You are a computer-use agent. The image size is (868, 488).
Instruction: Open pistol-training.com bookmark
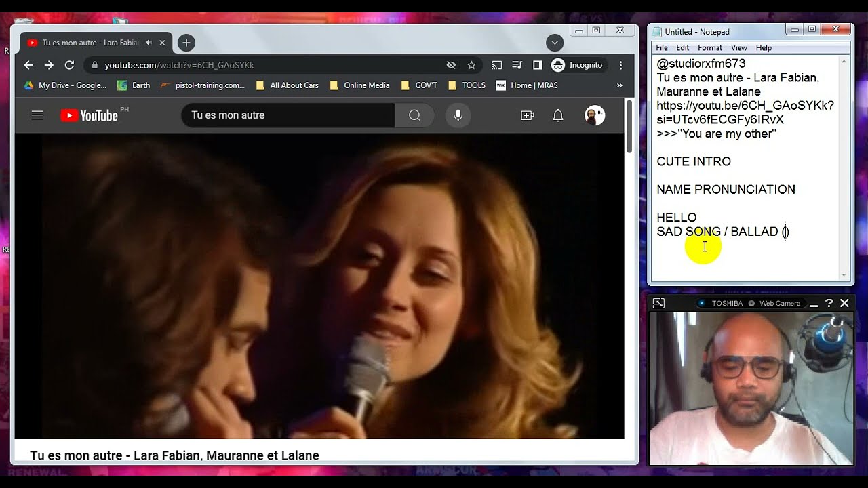[x=203, y=85]
